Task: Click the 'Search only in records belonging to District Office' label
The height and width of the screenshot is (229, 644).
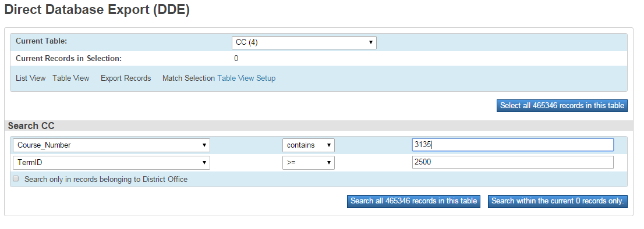Action: pos(106,180)
